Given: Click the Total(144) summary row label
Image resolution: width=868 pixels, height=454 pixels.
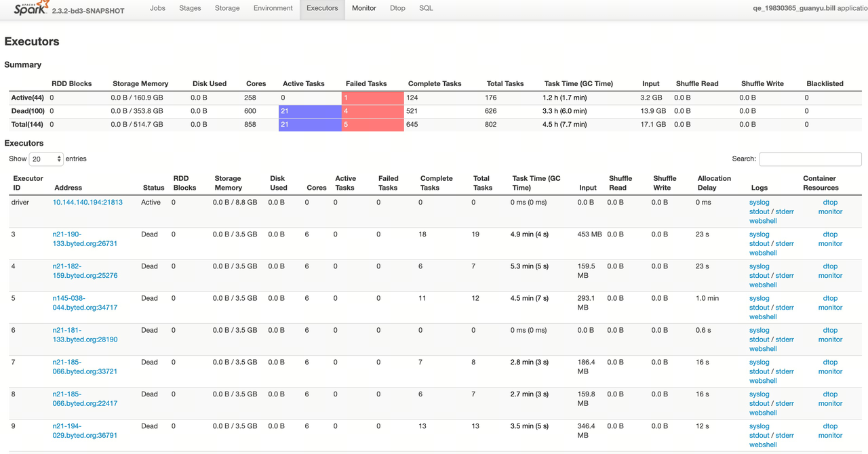Looking at the screenshot, I should tap(28, 125).
